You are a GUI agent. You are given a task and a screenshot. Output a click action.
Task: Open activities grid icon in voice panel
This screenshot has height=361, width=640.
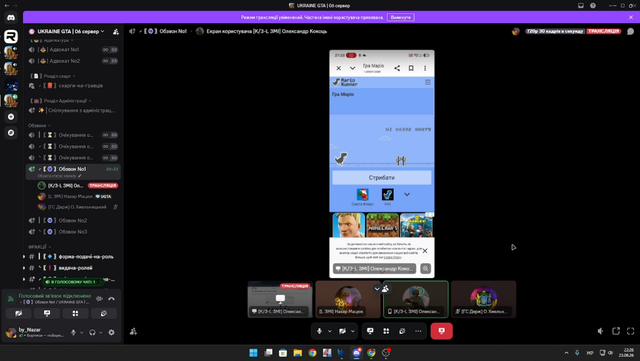click(x=75, y=313)
